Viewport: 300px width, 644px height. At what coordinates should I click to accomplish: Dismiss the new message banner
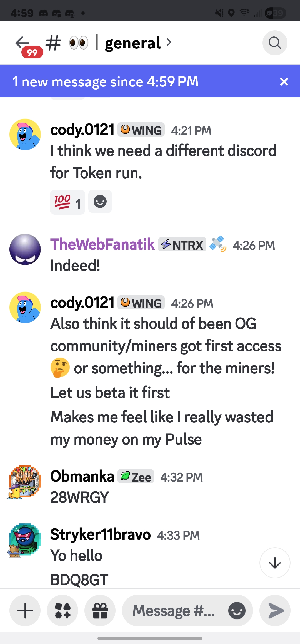click(x=284, y=81)
